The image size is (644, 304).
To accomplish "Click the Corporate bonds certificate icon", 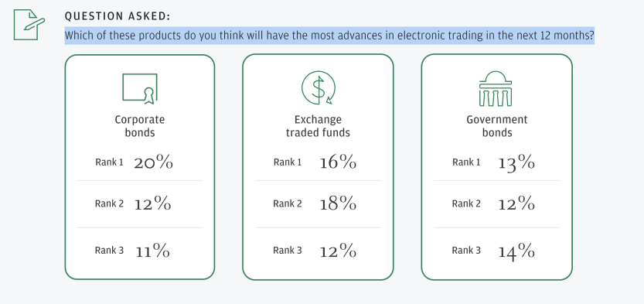I will click(140, 88).
